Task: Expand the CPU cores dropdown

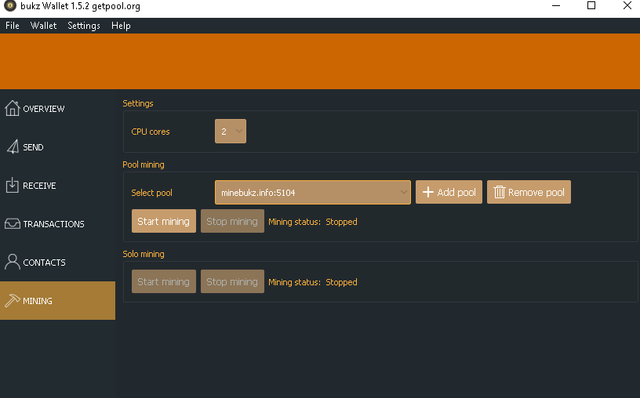Action: pos(231,131)
